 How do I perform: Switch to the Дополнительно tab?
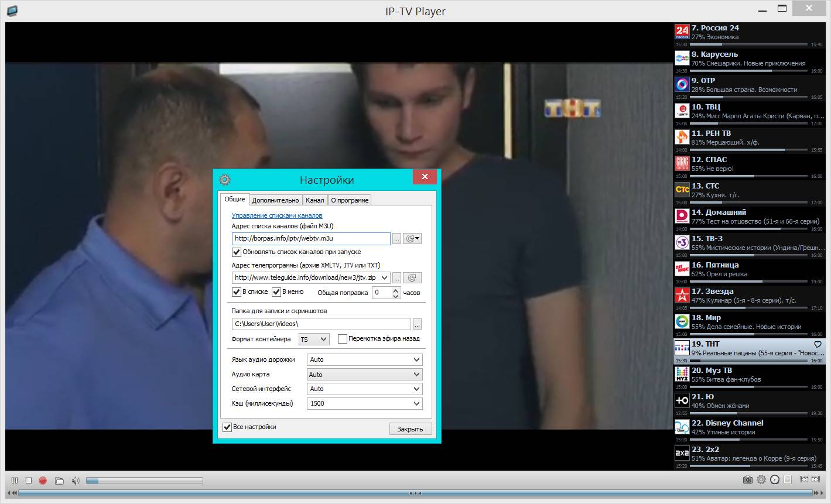tap(276, 200)
